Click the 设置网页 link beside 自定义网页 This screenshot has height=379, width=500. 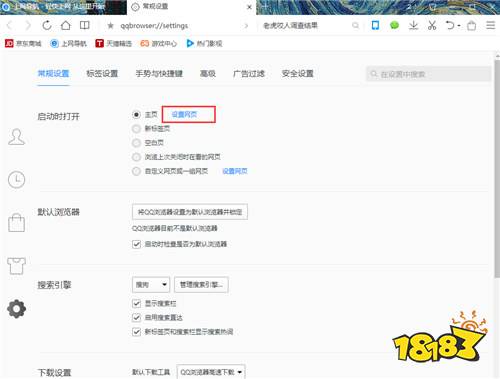(235, 171)
